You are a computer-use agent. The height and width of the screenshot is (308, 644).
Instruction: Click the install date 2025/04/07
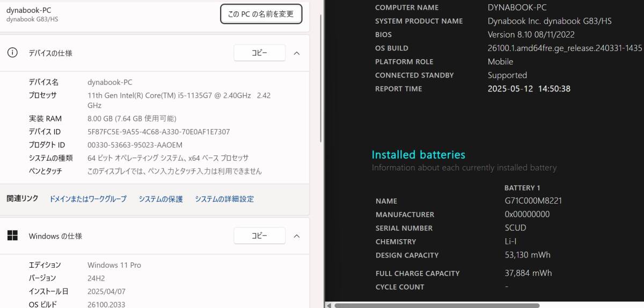coord(106,291)
